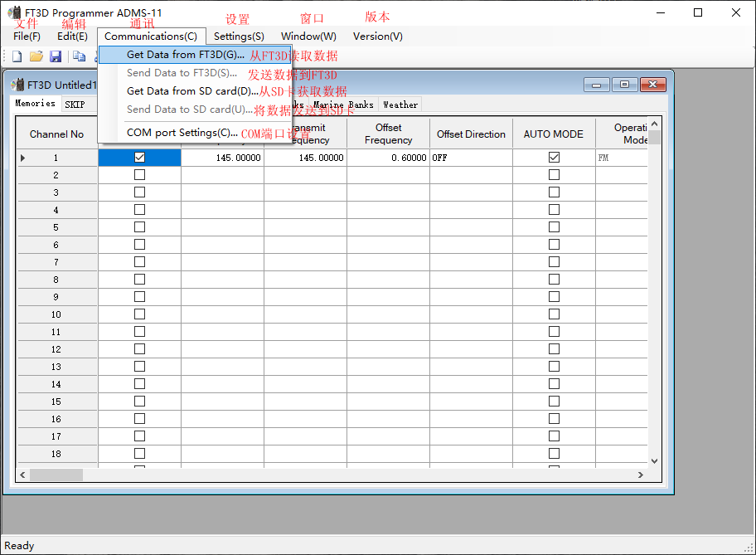Expand the File(F) menu
Image resolution: width=756 pixels, height=555 pixels.
coord(27,37)
